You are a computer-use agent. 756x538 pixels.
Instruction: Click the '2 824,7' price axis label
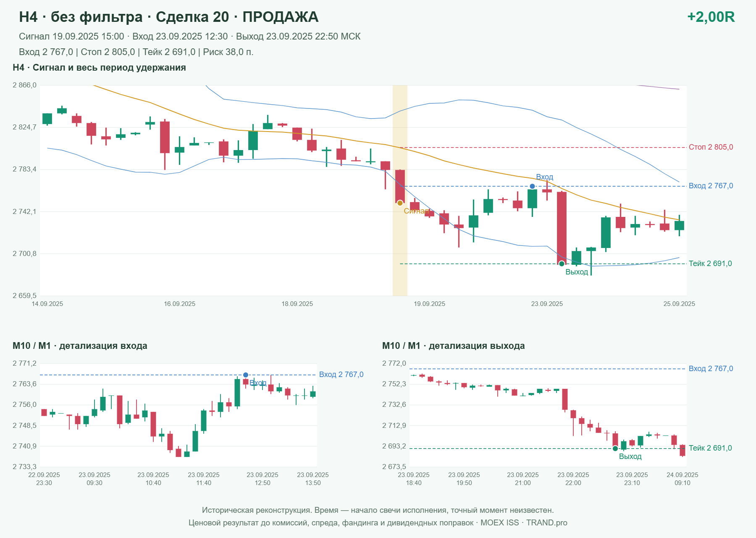[x=24, y=127]
